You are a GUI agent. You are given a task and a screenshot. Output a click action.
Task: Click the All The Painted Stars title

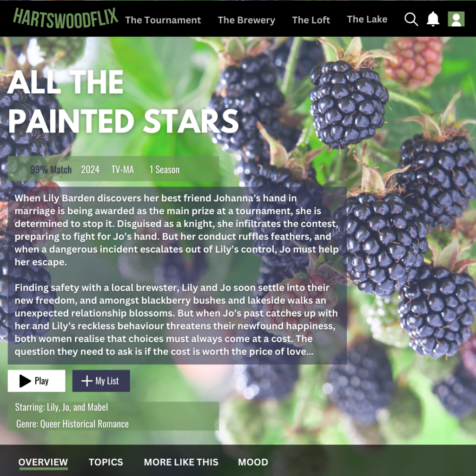pyautogui.click(x=123, y=101)
